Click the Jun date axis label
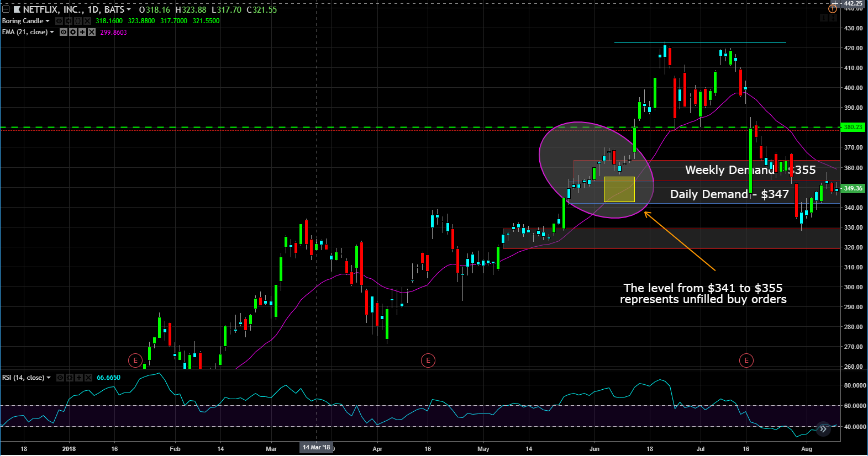868x456 pixels. 595,449
